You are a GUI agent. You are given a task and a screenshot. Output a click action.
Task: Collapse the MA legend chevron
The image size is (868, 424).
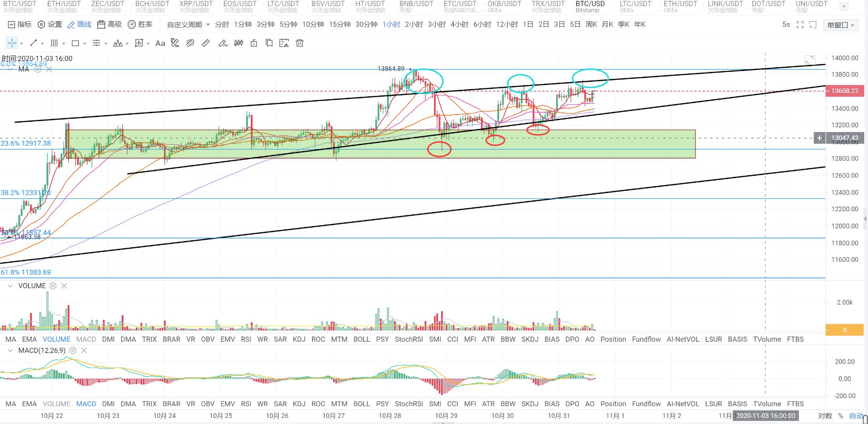[10, 69]
